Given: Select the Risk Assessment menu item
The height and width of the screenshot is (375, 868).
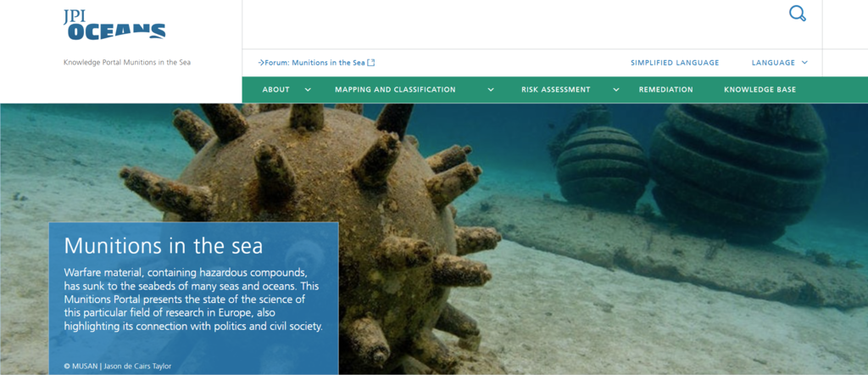Looking at the screenshot, I should (556, 90).
